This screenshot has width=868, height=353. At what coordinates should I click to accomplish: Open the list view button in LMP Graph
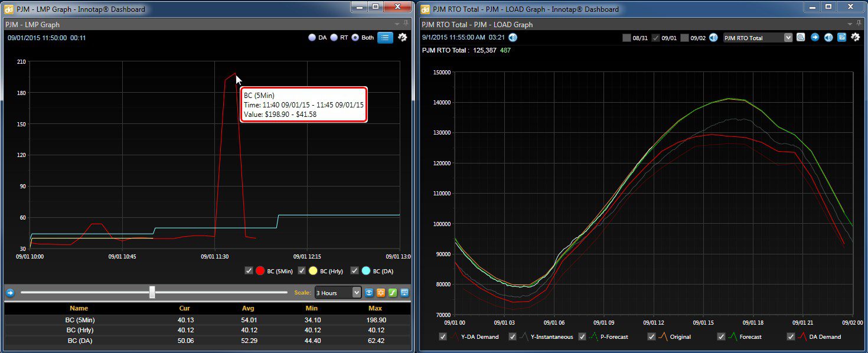point(385,37)
